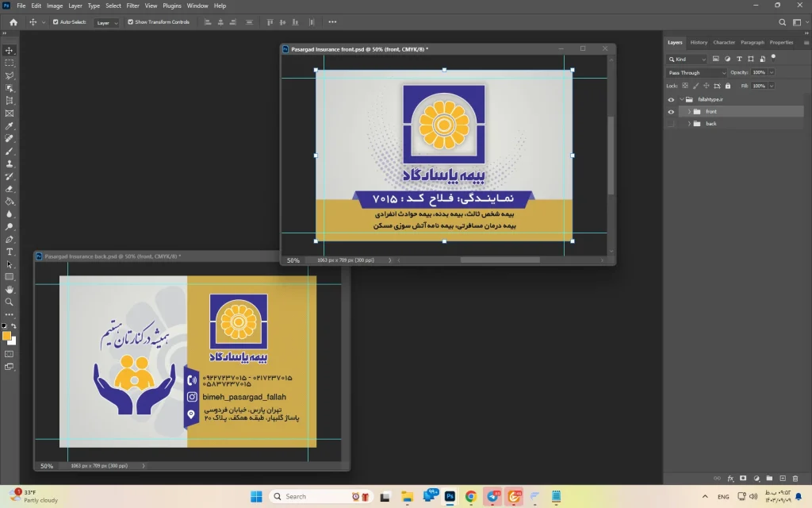Image resolution: width=812 pixels, height=508 pixels.
Task: Delete the selected layer with trash icon
Action: [x=795, y=479]
